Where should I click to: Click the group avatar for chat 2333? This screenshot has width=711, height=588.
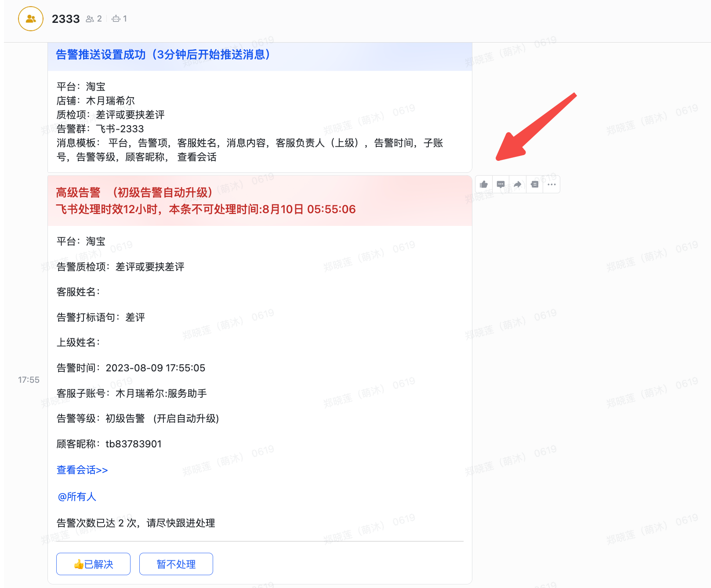[x=31, y=19]
